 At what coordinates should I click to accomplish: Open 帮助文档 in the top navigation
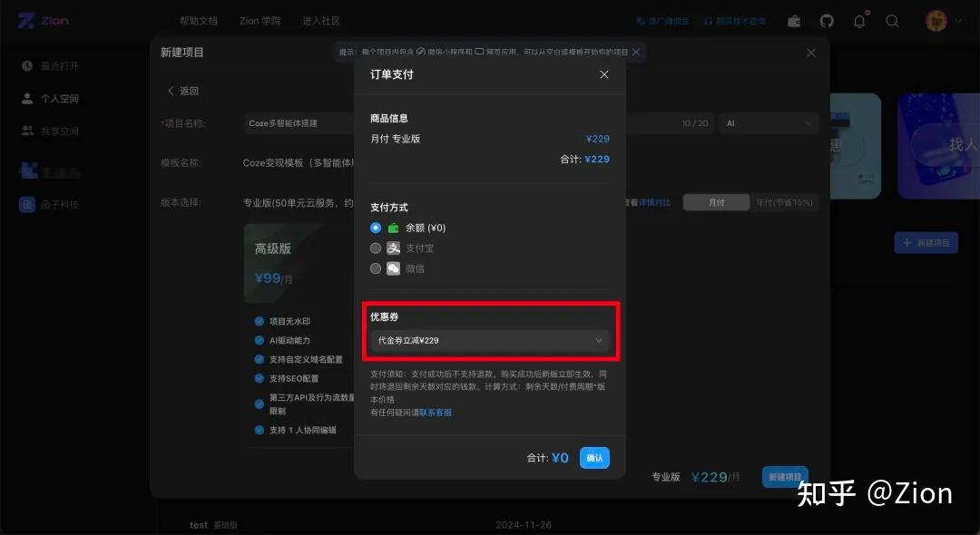tap(199, 21)
